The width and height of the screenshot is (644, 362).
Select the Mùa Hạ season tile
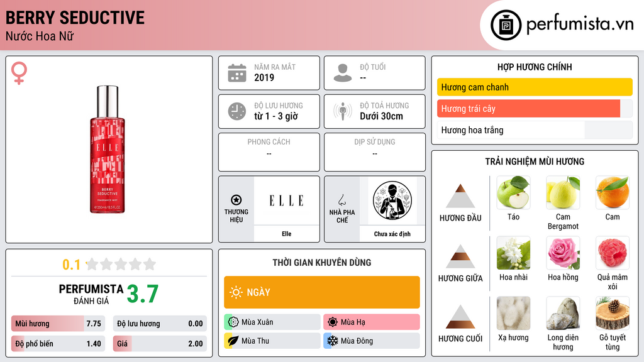point(372,322)
